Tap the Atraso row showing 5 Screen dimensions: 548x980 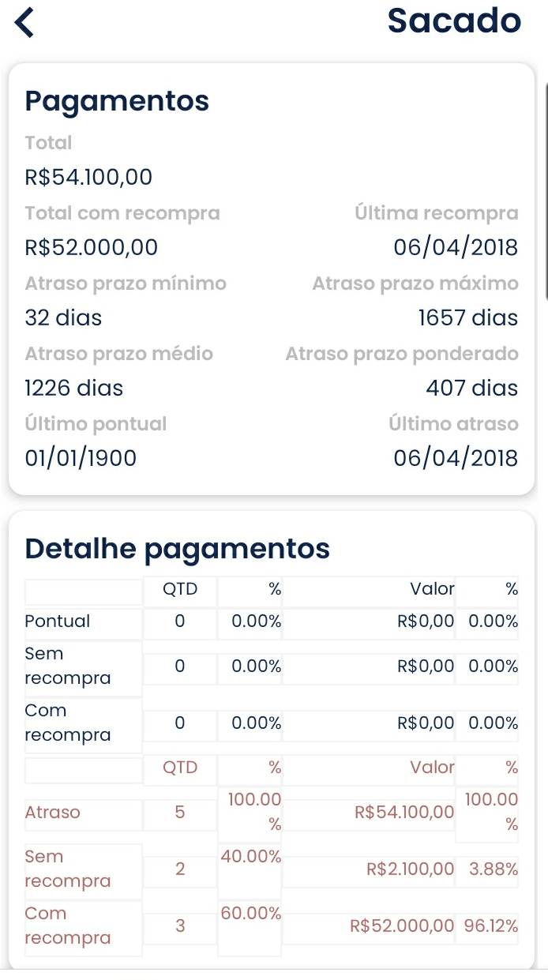click(179, 811)
